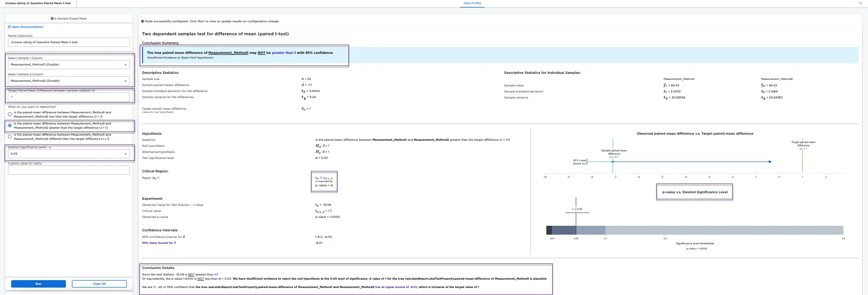
Task: Click the 2-Sample Paired Mean node icon
Action: [52, 19]
